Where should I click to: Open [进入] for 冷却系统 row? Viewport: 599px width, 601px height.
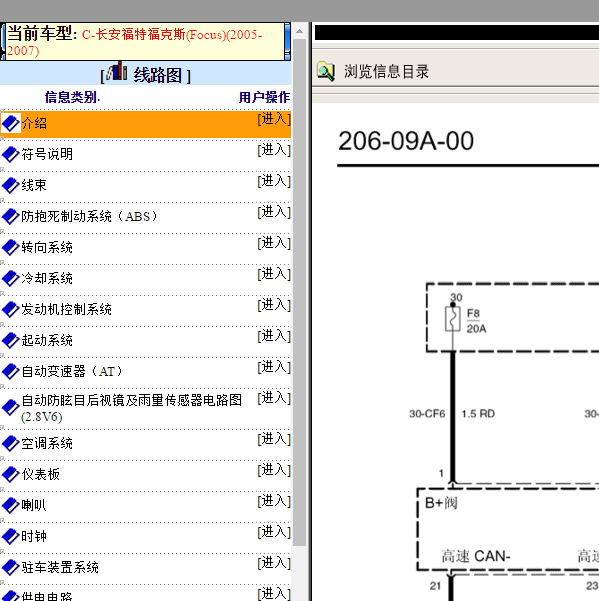pos(274,274)
